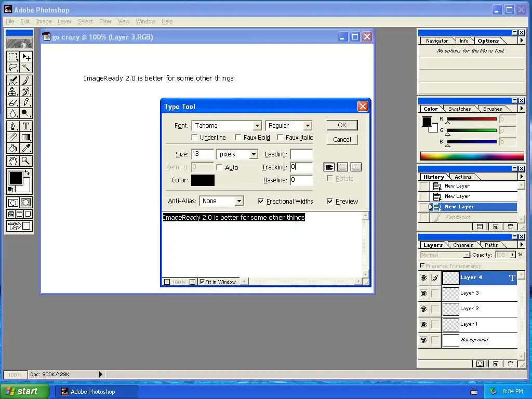Enable the Faux Bold checkbox
This screenshot has width=532, height=399.
tap(238, 137)
